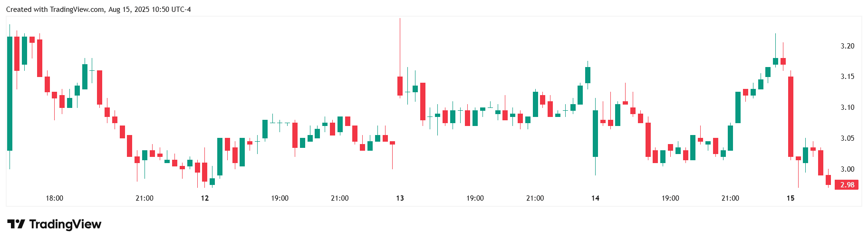Click the bold 14 date marker
868x242 pixels.
click(595, 198)
